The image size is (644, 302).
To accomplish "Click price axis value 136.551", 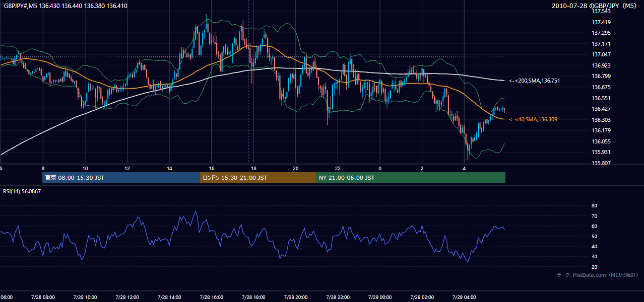I will click(x=602, y=98).
